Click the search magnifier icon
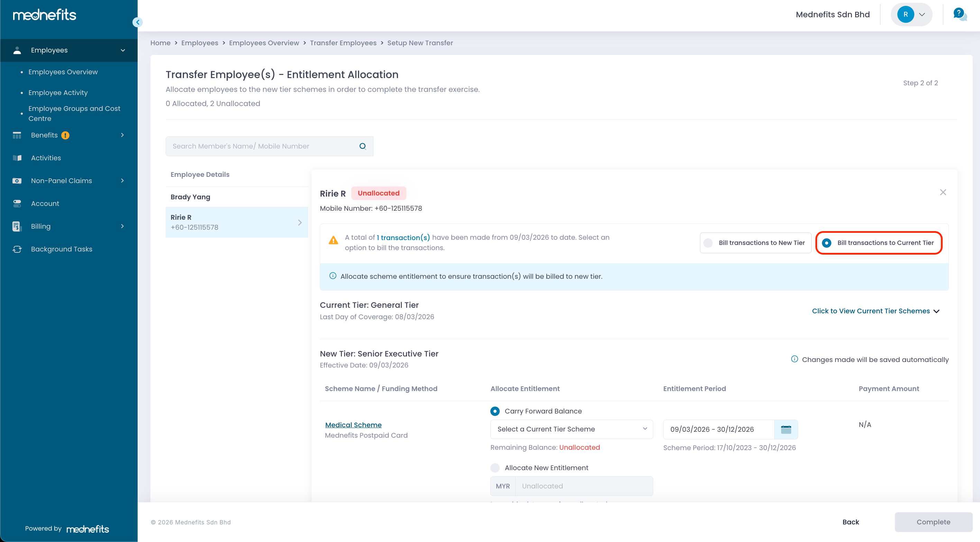Screen dimensions: 980x542 362,146
